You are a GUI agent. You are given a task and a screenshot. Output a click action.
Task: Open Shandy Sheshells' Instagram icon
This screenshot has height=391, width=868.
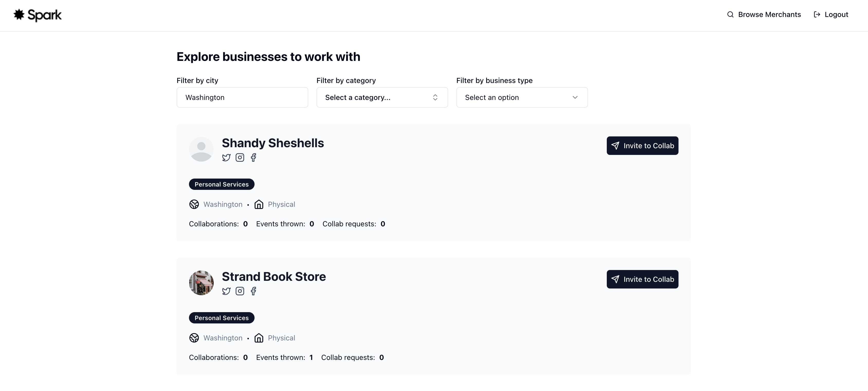click(x=240, y=158)
